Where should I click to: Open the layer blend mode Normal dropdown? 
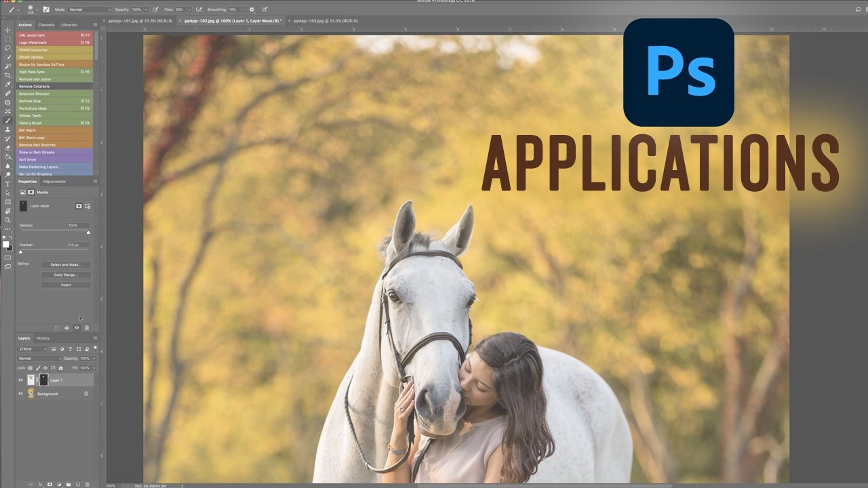(39, 359)
